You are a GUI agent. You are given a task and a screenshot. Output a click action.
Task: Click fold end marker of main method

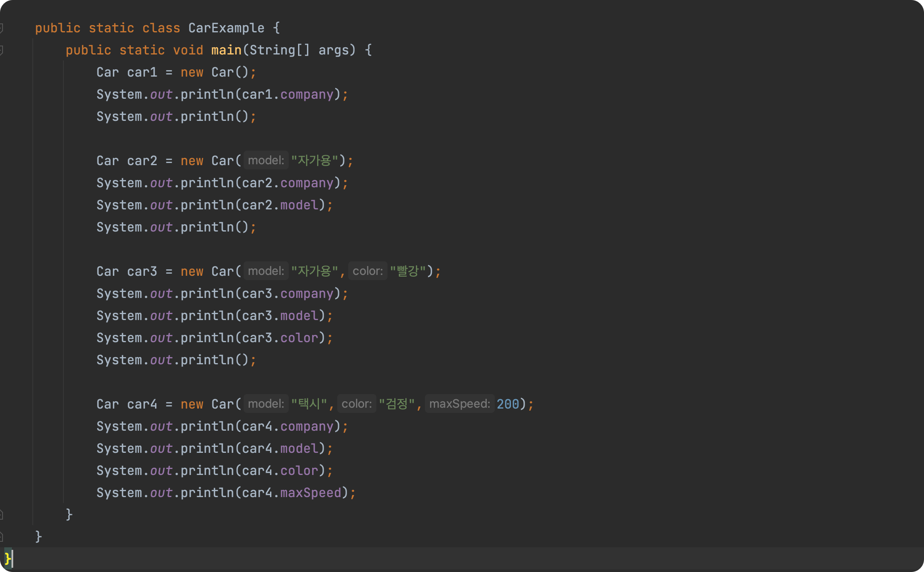[x=2, y=515]
